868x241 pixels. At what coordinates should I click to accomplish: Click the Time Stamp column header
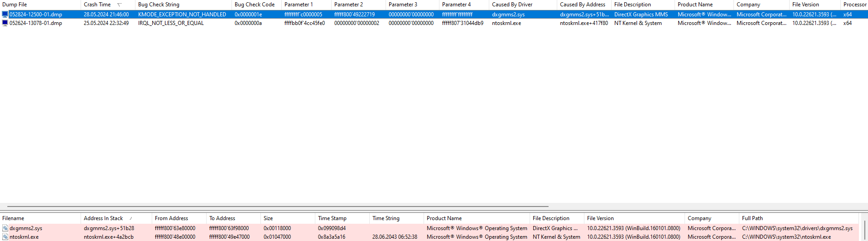[x=342, y=218]
